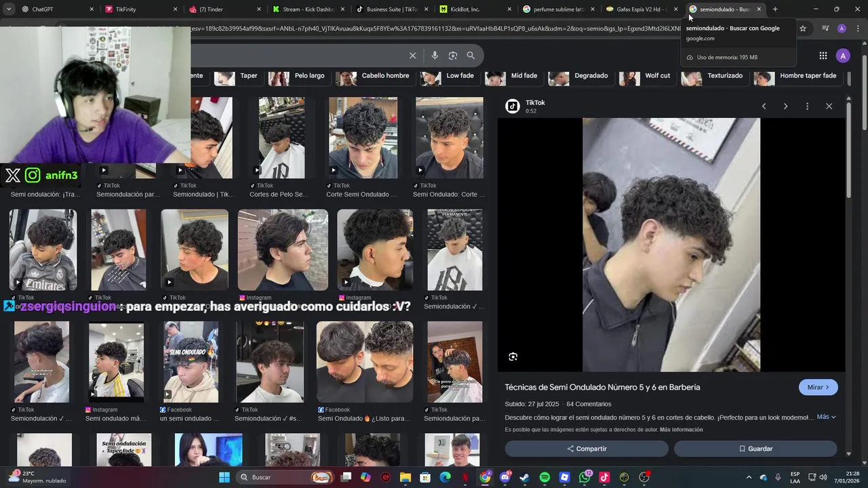The width and height of the screenshot is (868, 488).
Task: Open the 23°C weather widget
Action: click(x=35, y=477)
